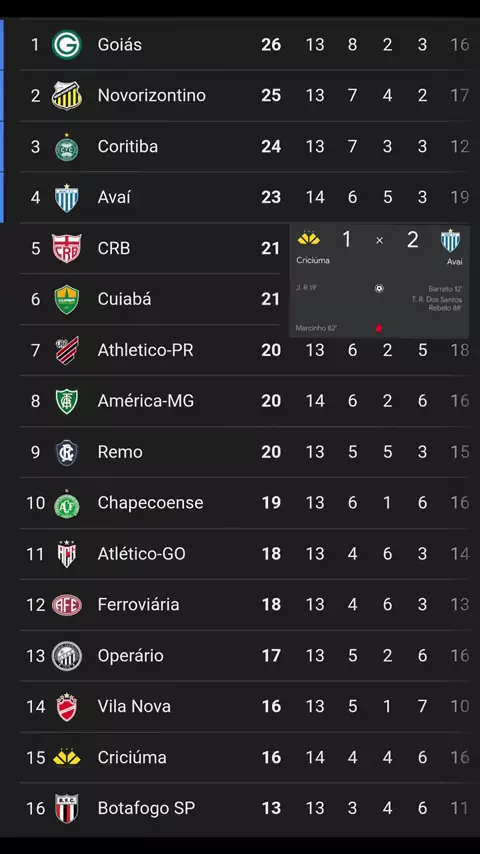Image resolution: width=480 pixels, height=854 pixels.
Task: Select the Athletico-PR team badge
Action: click(66, 350)
